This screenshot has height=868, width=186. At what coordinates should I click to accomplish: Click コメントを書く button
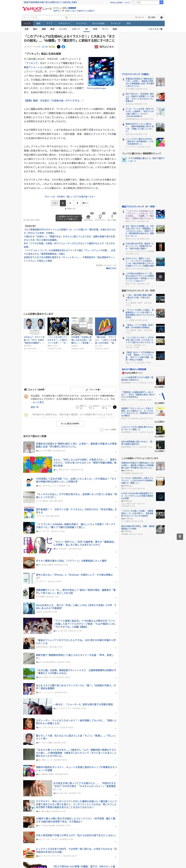[93, 390]
